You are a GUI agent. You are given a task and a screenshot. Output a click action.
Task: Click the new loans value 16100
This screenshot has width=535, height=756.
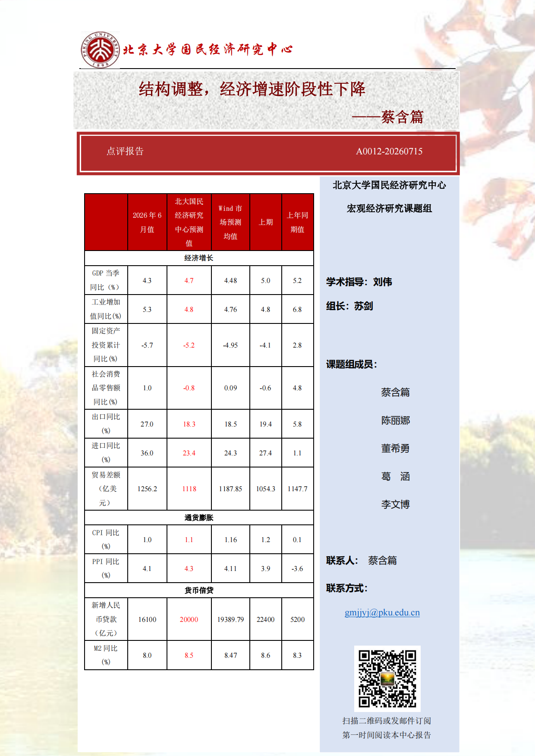pos(147,619)
